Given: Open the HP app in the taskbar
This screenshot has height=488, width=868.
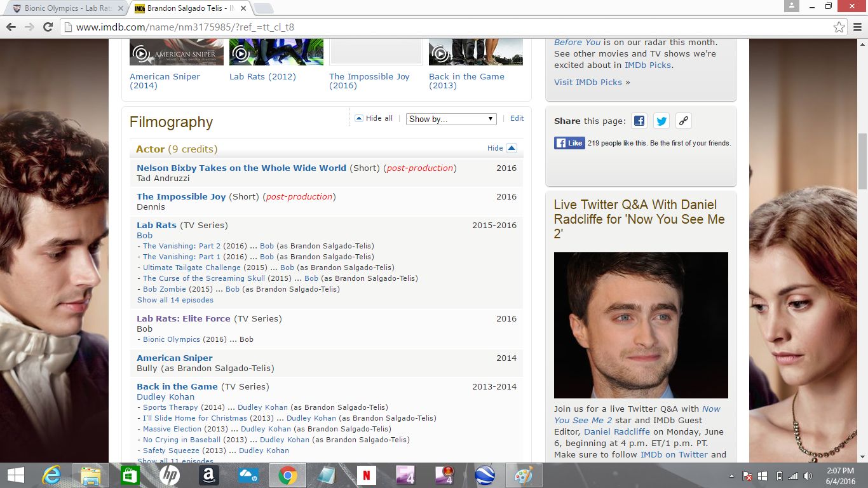Looking at the screenshot, I should tap(169, 475).
